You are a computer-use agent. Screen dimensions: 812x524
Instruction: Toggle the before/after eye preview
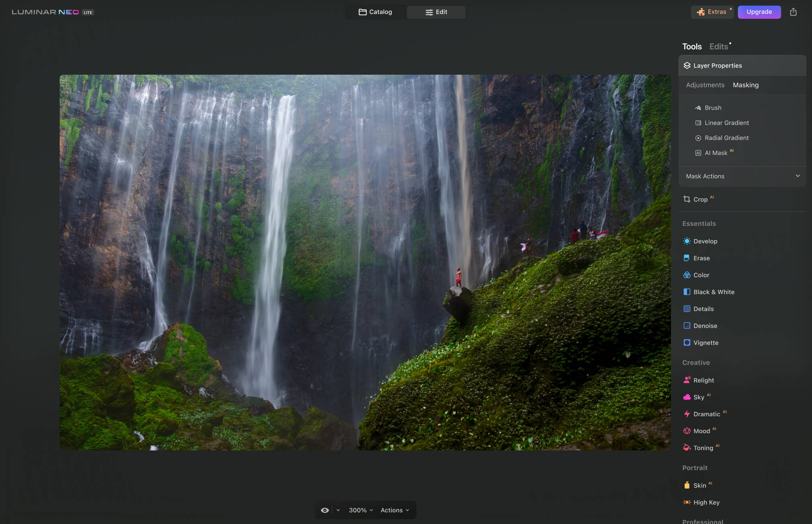[x=325, y=510]
